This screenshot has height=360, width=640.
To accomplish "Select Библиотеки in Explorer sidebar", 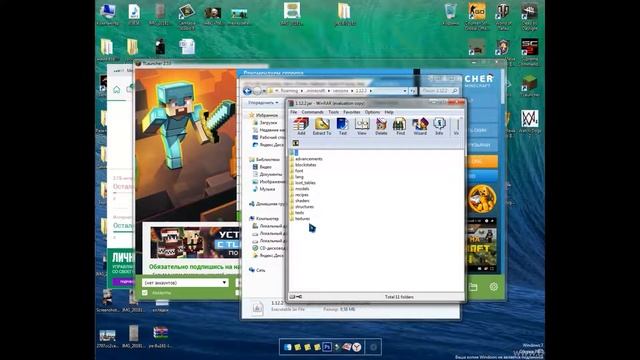I will click(264, 160).
